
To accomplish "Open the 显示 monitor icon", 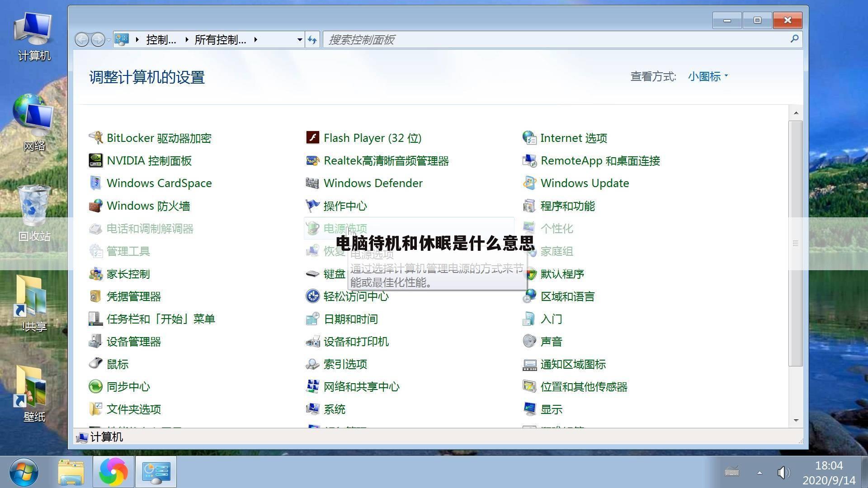I will 529,409.
